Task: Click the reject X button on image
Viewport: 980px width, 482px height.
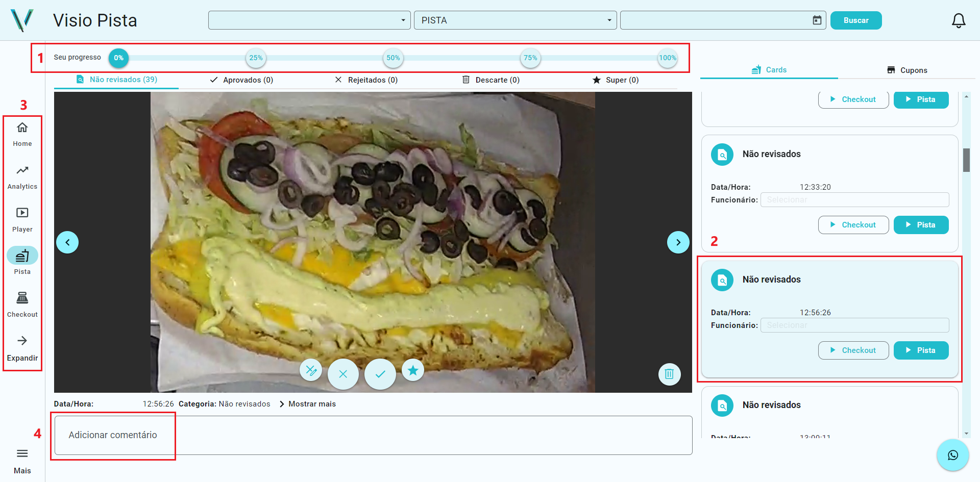Action: 343,374
